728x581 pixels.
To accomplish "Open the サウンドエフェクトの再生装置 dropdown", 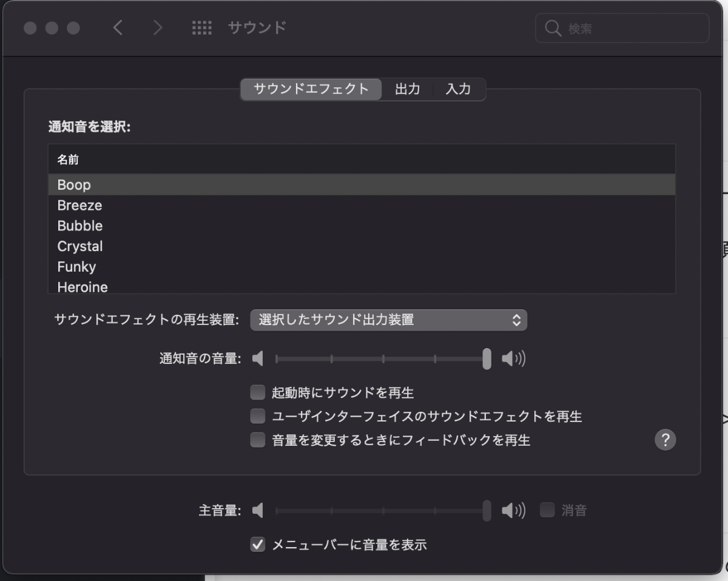I will point(388,320).
